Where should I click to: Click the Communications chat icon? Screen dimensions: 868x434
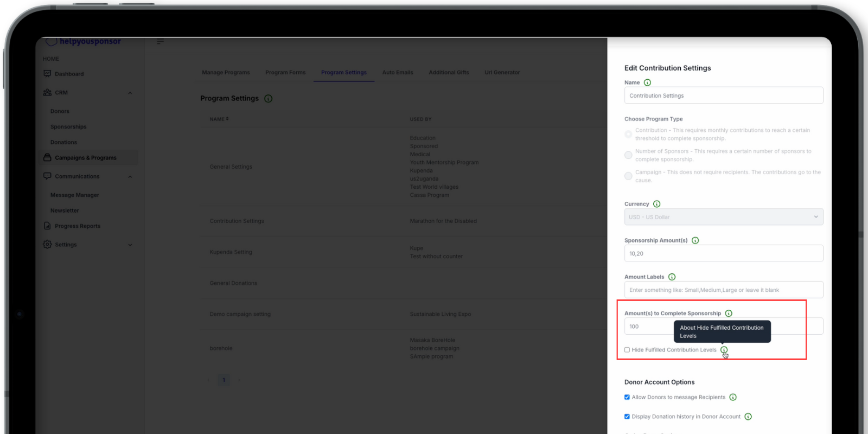47,176
